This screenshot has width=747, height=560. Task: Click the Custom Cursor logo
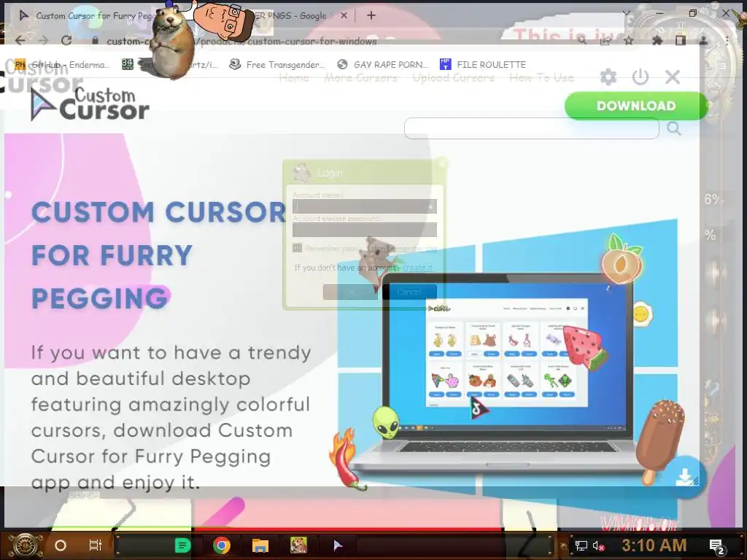pos(90,105)
